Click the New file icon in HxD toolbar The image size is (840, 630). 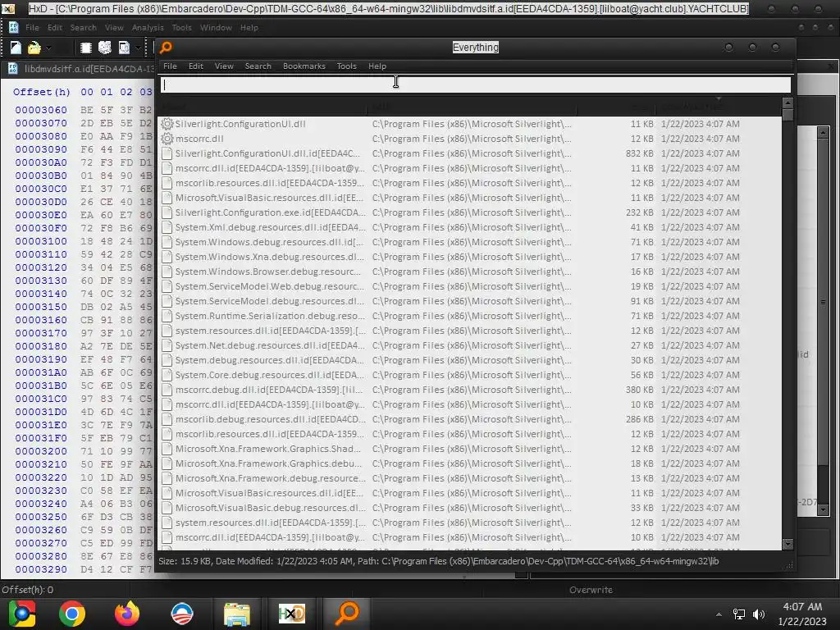pos(16,48)
